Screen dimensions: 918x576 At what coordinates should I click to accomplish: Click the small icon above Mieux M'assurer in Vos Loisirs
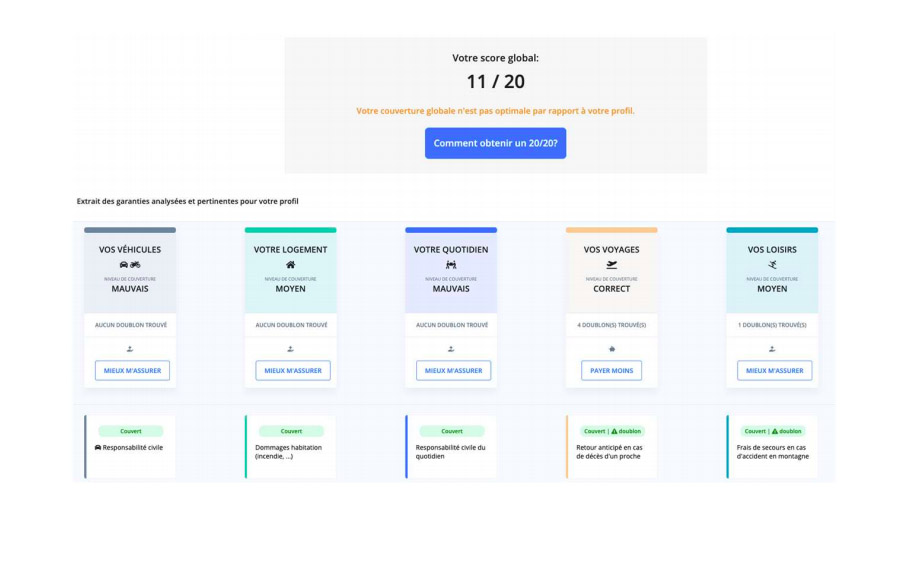tap(772, 349)
